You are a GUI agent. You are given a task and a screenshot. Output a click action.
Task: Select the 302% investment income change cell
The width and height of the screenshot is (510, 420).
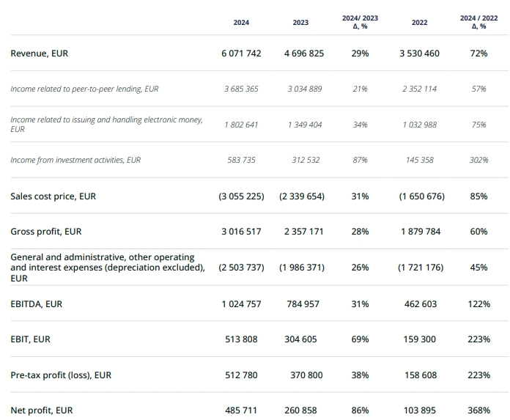point(479,160)
